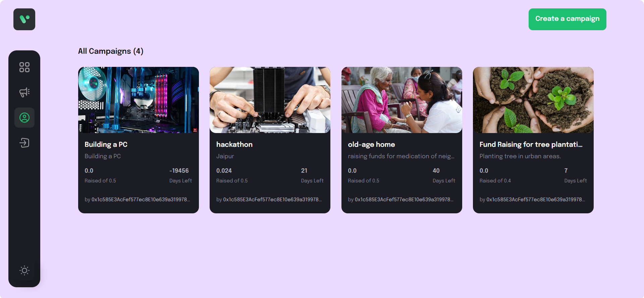644x298 pixels.
Task: Open the Building a PC campaign image
Action: point(139,100)
